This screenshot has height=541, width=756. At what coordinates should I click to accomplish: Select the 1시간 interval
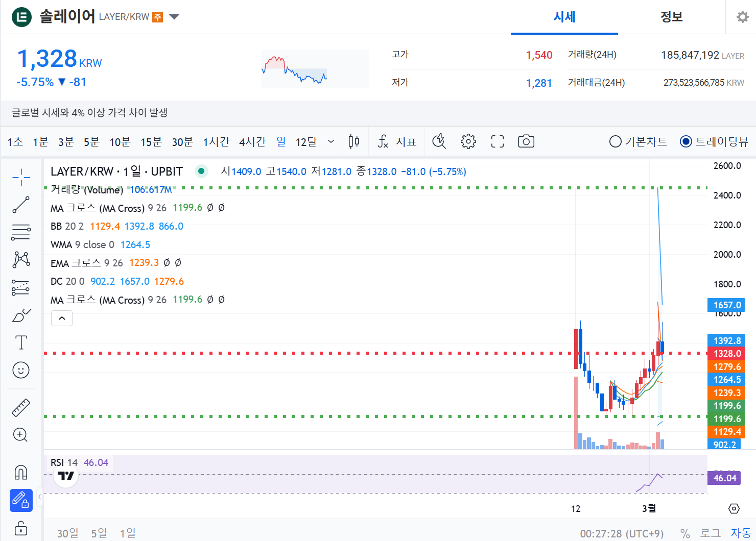[217, 141]
